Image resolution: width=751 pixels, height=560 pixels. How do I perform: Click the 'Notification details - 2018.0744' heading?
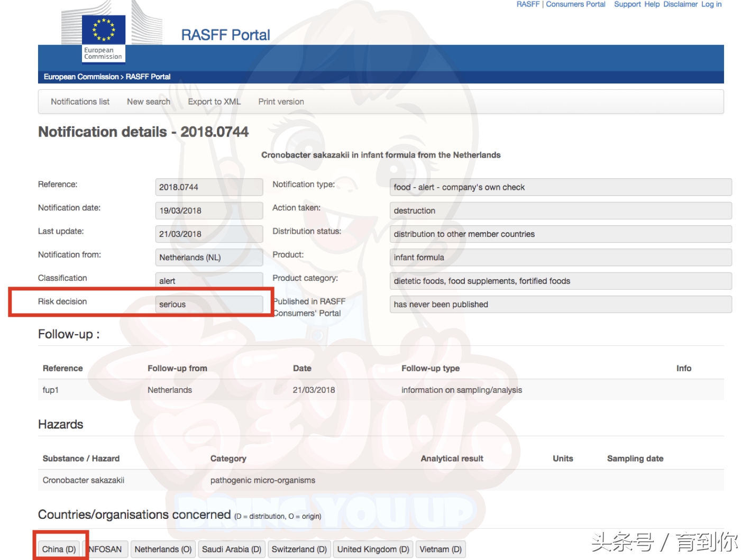point(143,132)
